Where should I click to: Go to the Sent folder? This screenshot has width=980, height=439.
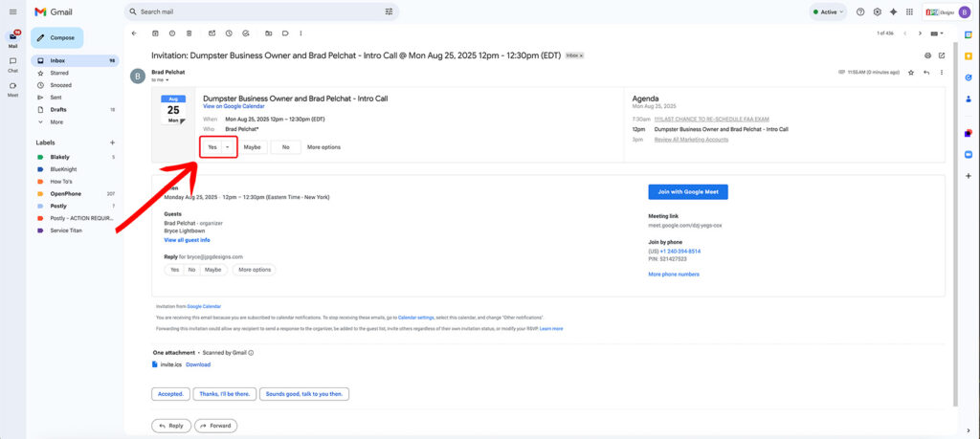[x=56, y=98]
